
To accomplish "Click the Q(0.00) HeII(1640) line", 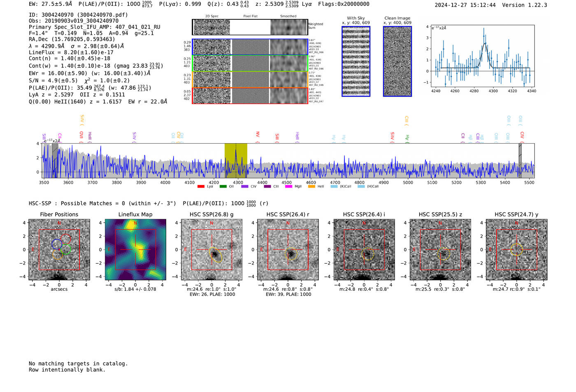I will coord(98,102).
